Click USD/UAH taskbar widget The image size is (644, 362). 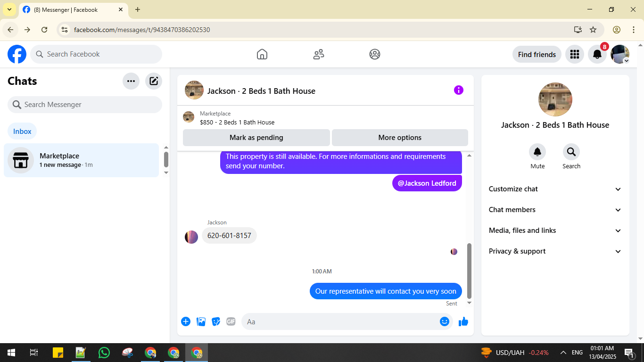515,353
